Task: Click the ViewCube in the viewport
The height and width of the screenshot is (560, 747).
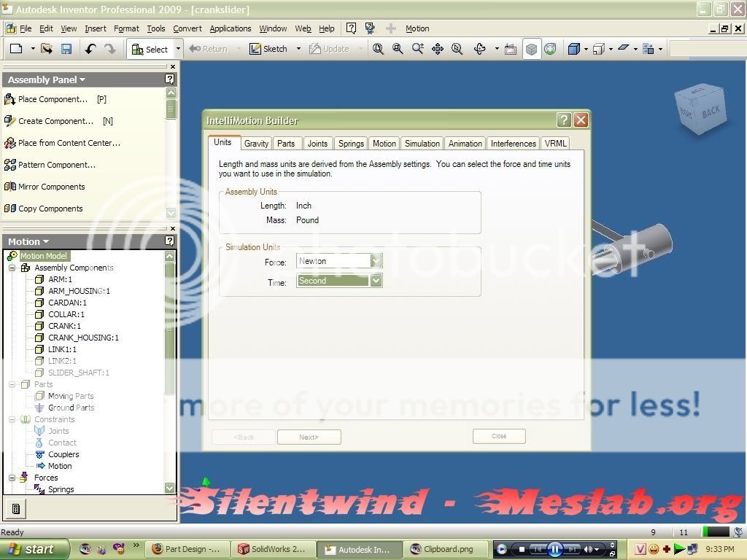Action: (x=700, y=109)
